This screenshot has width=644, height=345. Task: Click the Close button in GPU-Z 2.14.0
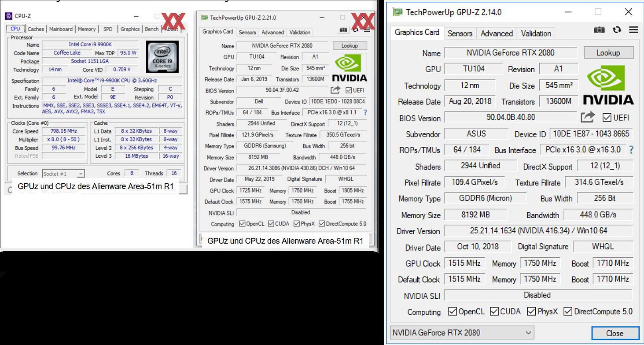click(615, 333)
